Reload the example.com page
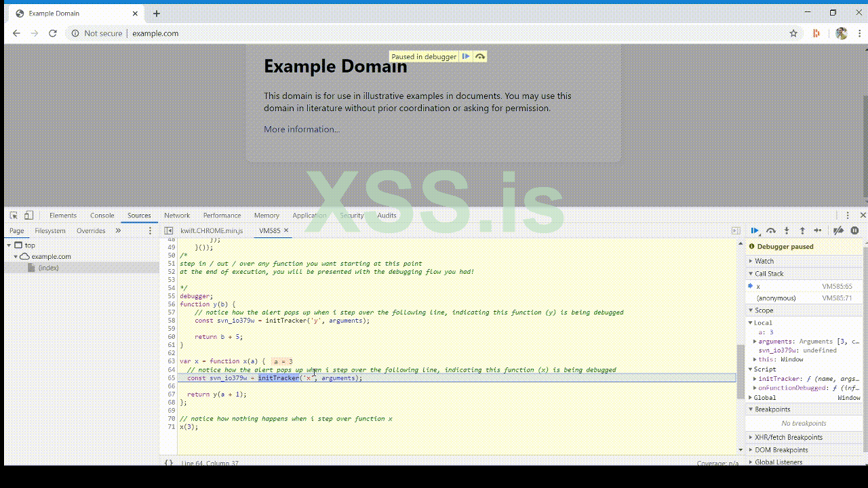Screen dimensions: 868x488 pos(53,33)
